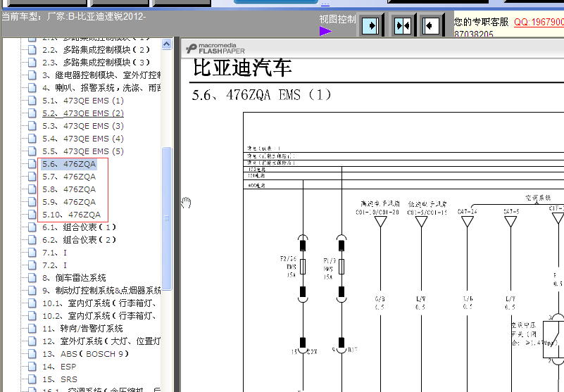Click document icon beside 6.1 组合仪表

[32, 227]
